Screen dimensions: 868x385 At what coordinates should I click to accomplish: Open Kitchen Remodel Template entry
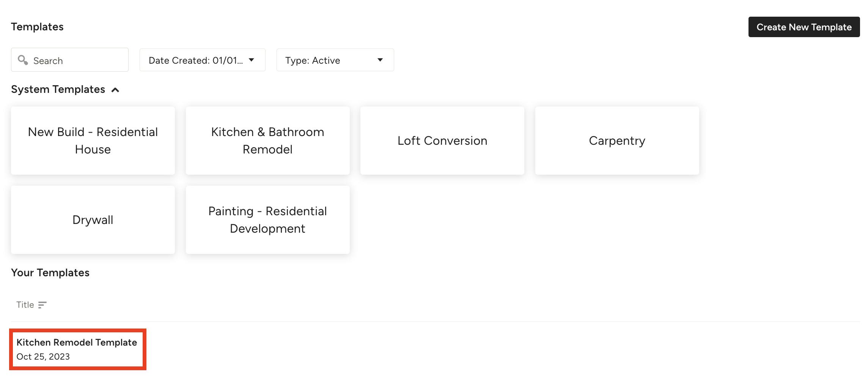tap(78, 349)
